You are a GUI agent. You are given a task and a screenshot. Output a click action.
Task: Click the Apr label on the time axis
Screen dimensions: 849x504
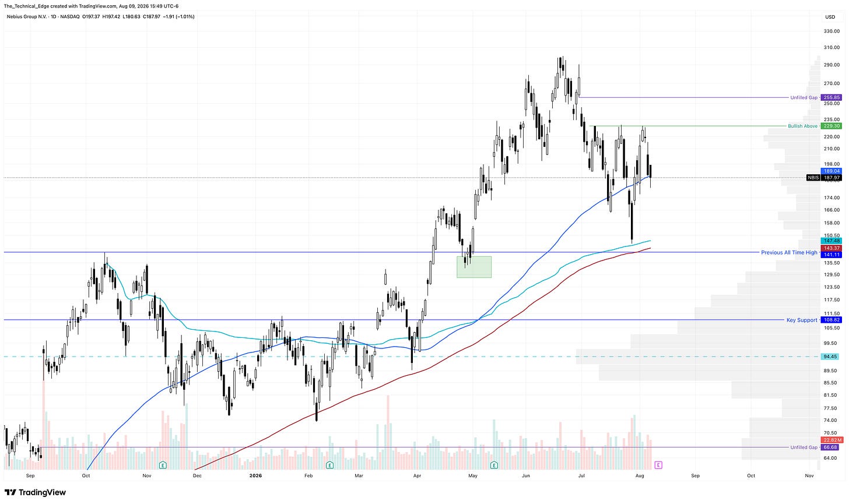[x=417, y=475]
